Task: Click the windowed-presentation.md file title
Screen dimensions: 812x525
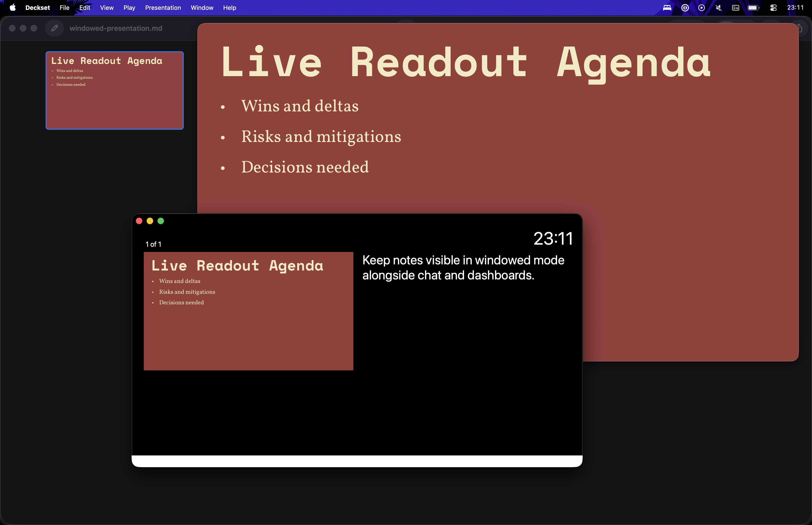Action: coord(116,28)
